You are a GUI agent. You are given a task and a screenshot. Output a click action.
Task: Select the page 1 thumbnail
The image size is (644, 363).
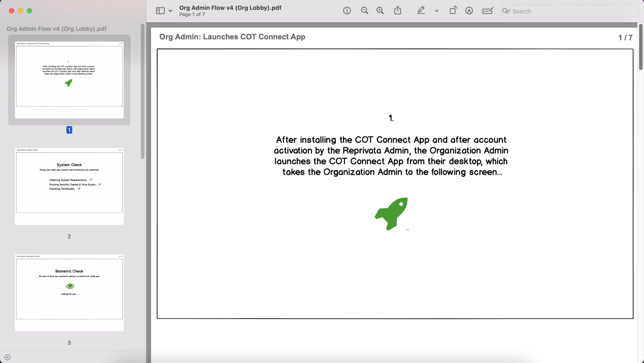(x=69, y=80)
